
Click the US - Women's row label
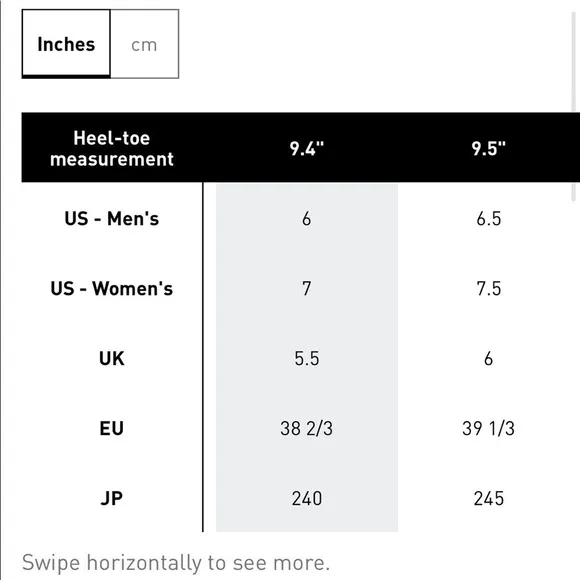[x=112, y=288]
